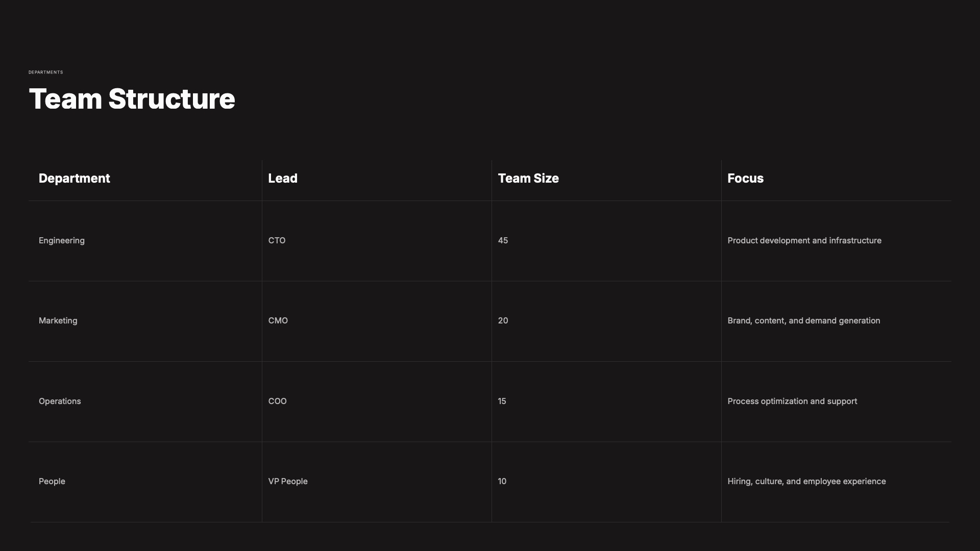Image resolution: width=980 pixels, height=551 pixels.
Task: Pick the COO lead cell
Action: 278,402
